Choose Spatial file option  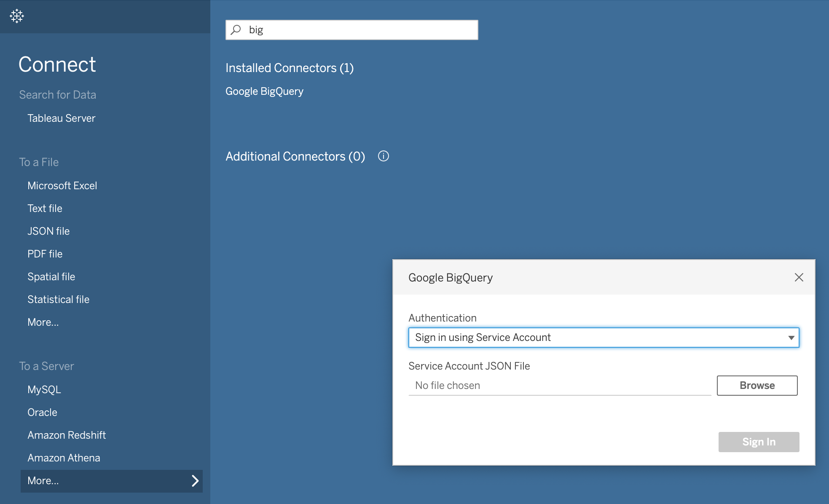(x=51, y=276)
